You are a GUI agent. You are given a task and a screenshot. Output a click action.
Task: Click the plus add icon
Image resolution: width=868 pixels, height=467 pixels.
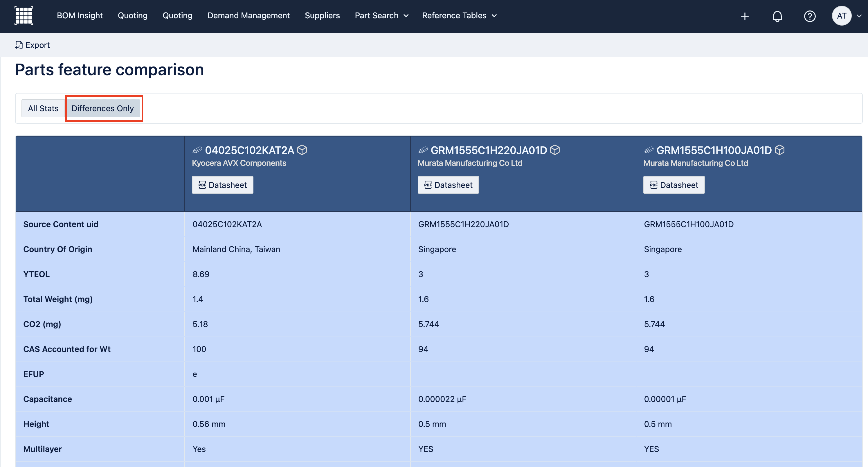[745, 16]
